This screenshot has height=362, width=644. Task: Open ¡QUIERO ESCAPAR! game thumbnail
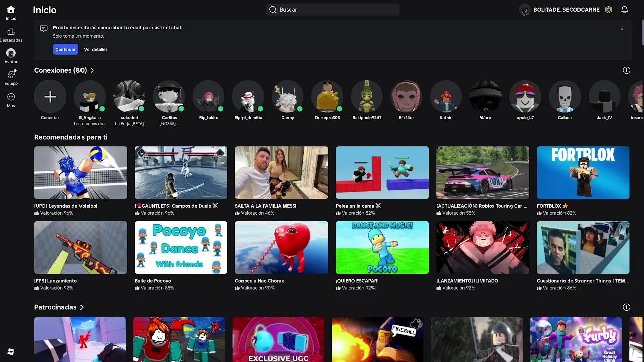point(382,247)
